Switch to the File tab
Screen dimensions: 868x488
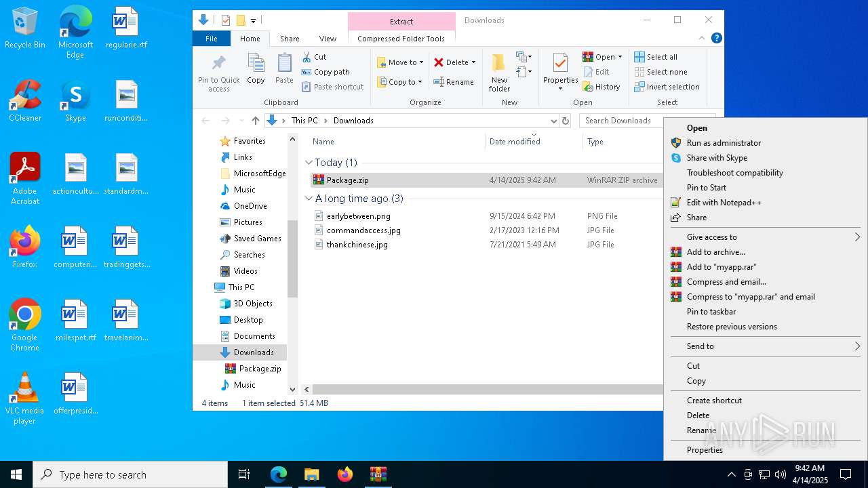pos(212,39)
